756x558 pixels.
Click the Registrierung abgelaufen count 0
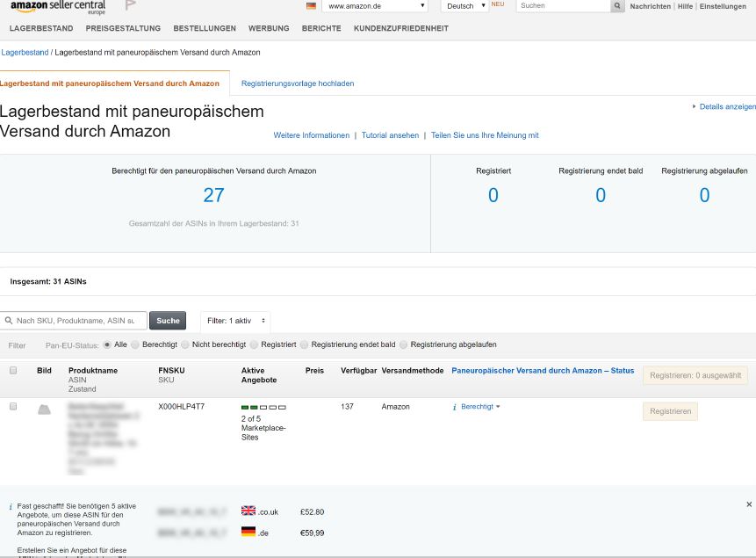704,195
